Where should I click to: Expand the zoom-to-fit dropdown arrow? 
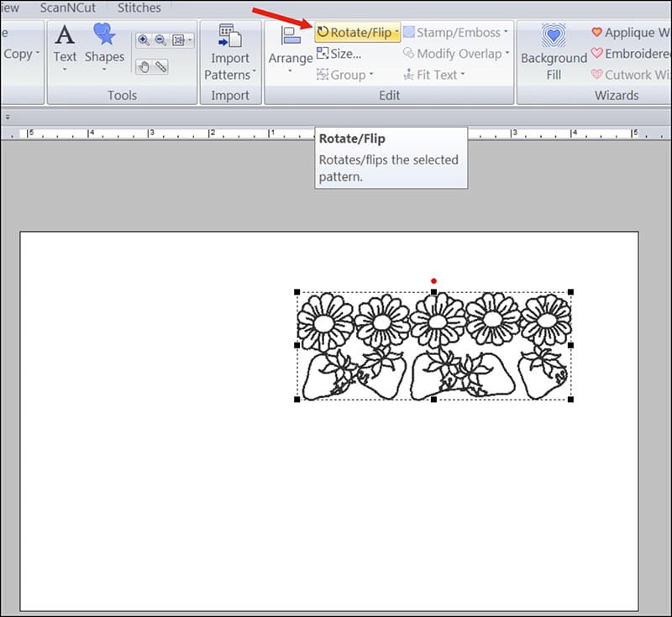(x=191, y=40)
